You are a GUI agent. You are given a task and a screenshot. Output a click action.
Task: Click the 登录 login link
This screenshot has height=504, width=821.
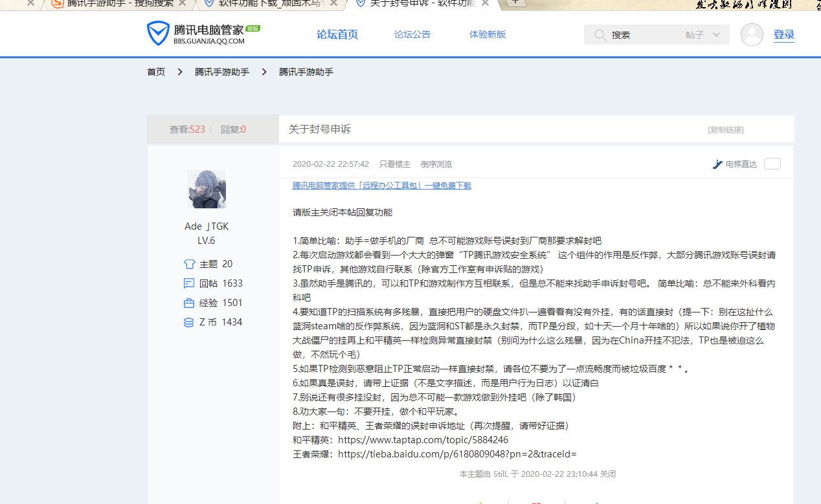tap(784, 35)
